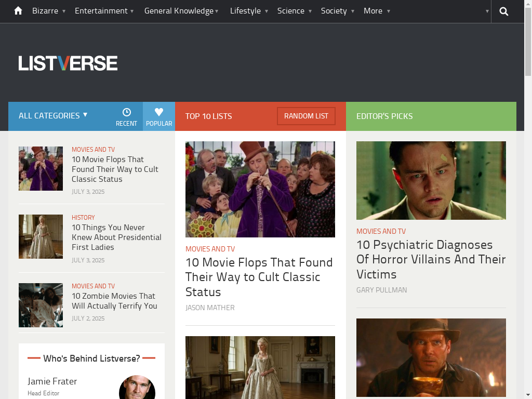
Task: Switch to the Recent tab
Action: 127,117
